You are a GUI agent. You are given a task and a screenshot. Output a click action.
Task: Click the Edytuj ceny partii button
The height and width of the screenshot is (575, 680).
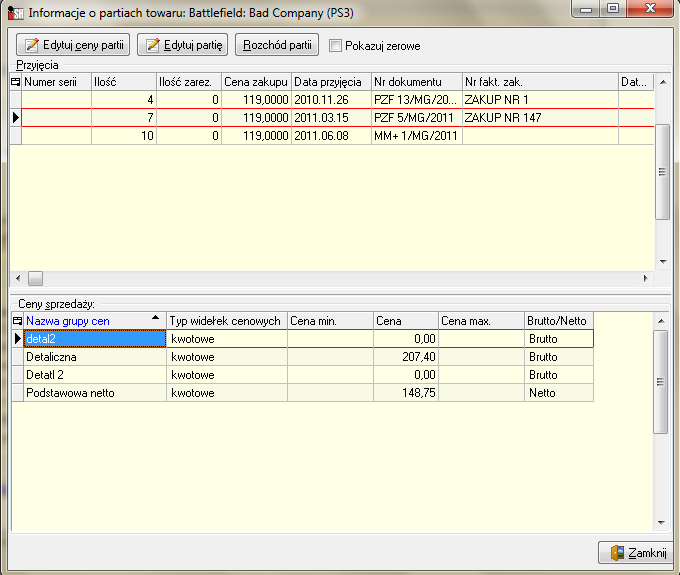coord(73,45)
